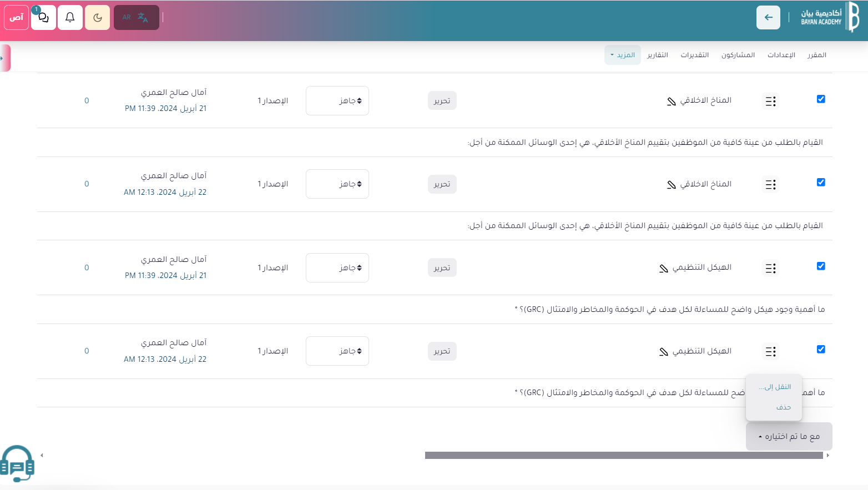868x490 pixels.
Task: Uncheck the last row's selection checkbox
Action: coord(821,349)
